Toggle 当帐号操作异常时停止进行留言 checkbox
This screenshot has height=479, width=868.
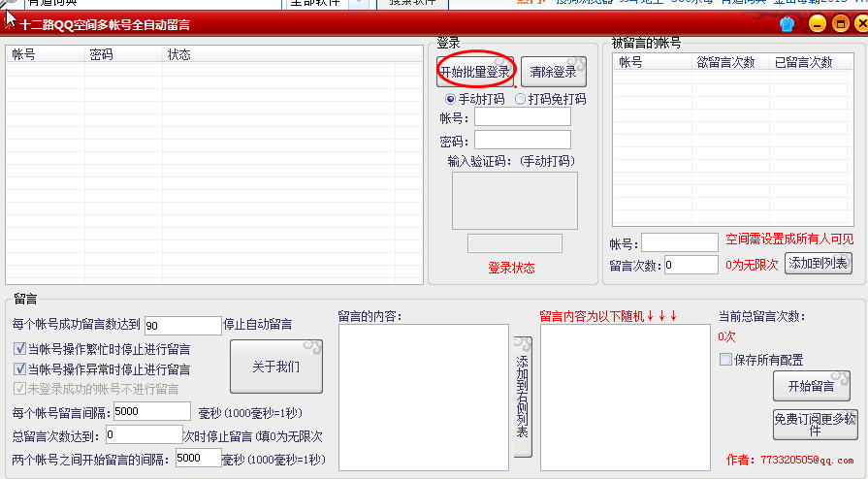101,368
